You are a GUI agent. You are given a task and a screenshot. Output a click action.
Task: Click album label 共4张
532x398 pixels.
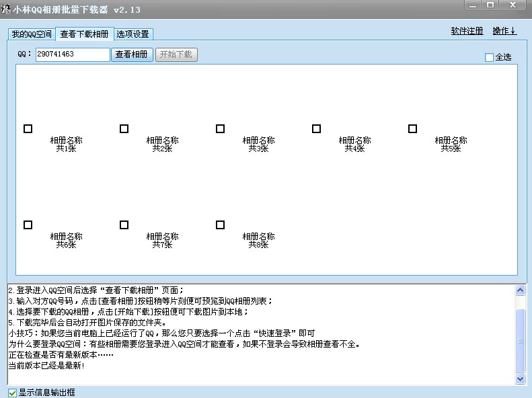(354, 149)
